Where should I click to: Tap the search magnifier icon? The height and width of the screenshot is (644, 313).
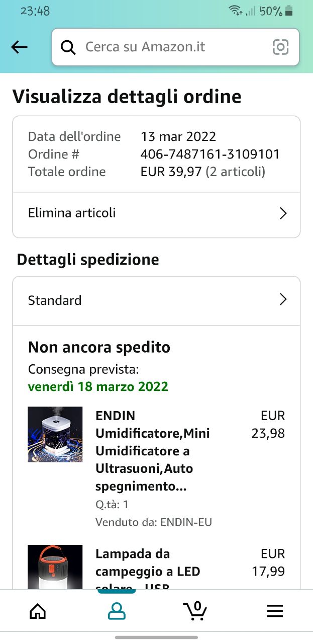pos(68,47)
